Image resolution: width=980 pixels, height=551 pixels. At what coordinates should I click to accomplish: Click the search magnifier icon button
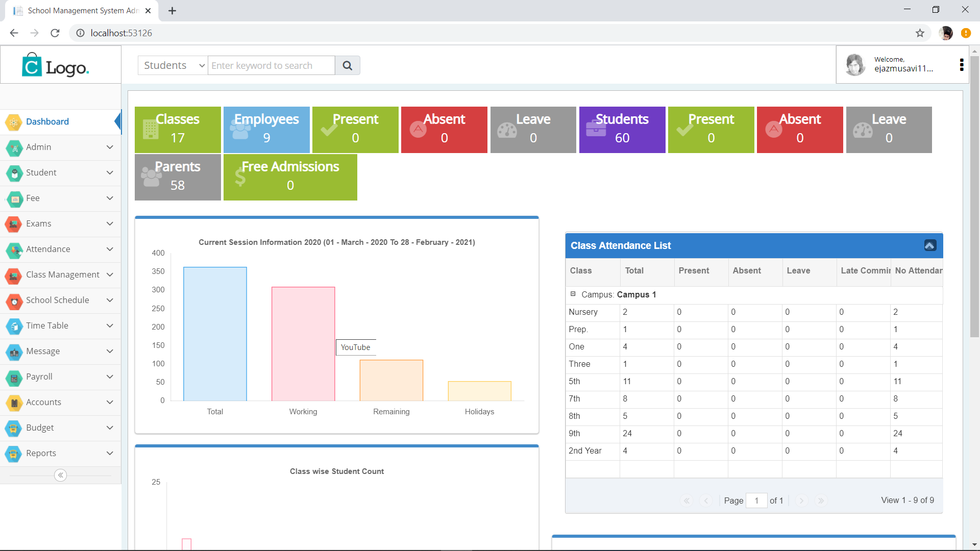coord(347,65)
